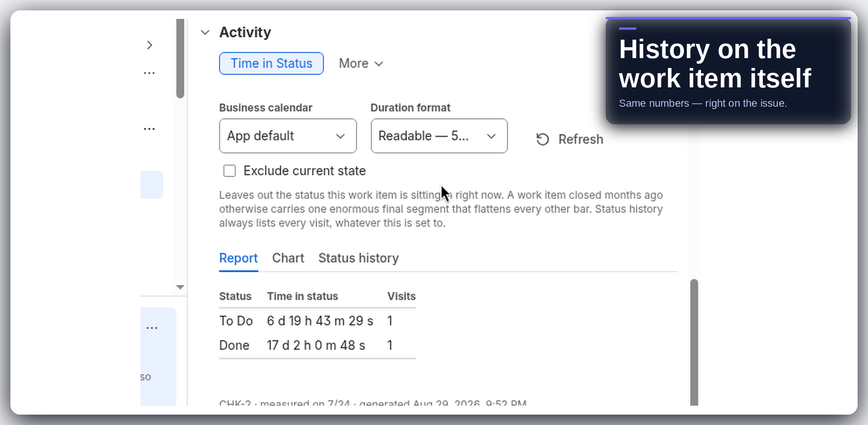
Task: Click the Visits column header
Action: click(401, 297)
